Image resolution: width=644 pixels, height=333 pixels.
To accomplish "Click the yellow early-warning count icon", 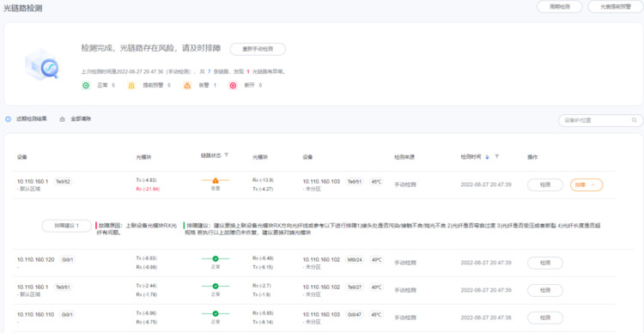I will tap(131, 86).
